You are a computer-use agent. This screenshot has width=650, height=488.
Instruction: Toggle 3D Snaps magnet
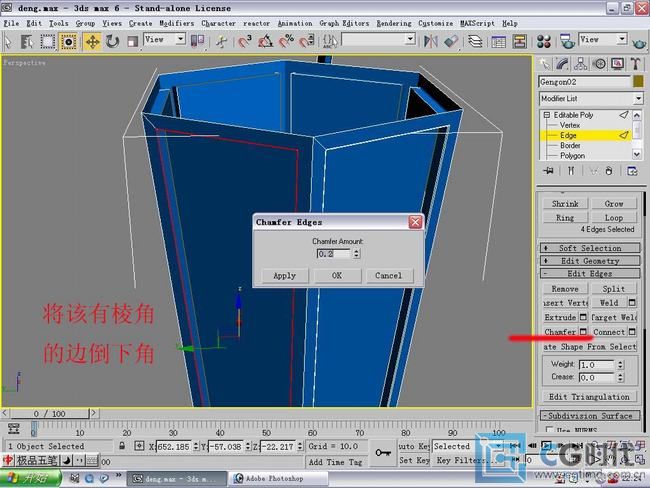pyautogui.click(x=245, y=41)
